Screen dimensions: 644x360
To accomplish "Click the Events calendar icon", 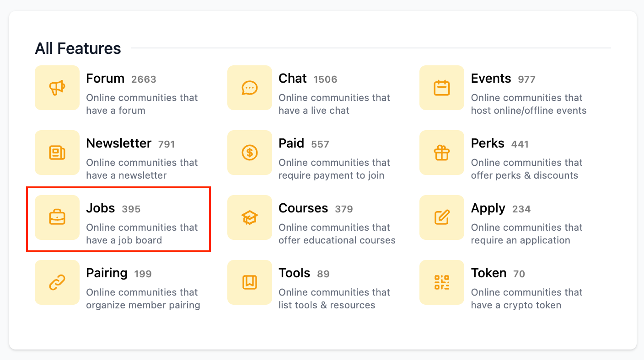I will [x=441, y=88].
